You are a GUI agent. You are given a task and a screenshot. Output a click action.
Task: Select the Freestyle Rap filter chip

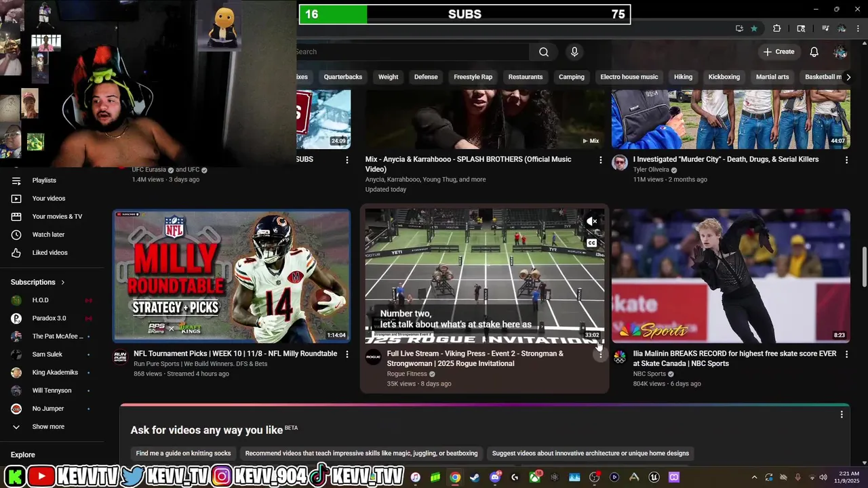(473, 77)
